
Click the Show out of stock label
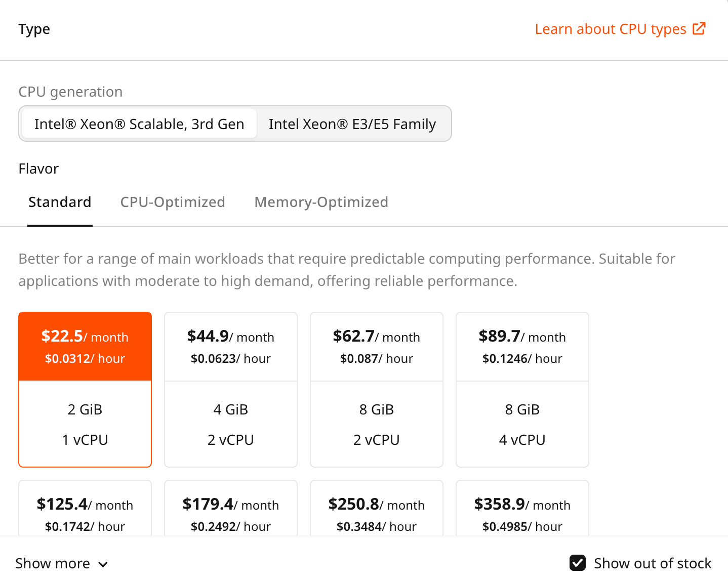652,563
